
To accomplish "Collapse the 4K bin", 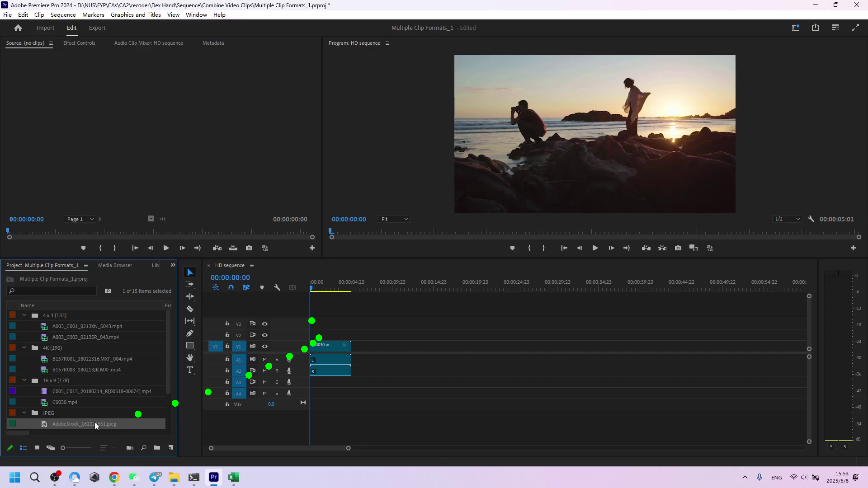I will (x=24, y=347).
